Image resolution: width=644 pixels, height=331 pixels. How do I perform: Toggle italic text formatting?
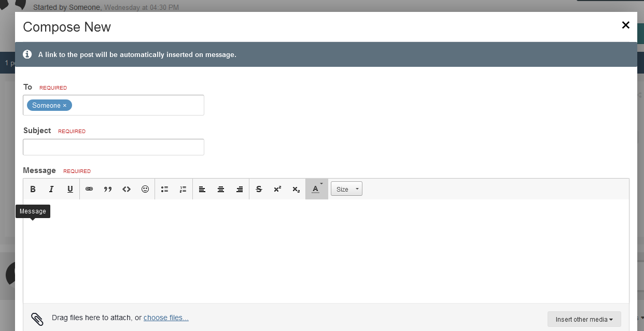click(51, 189)
